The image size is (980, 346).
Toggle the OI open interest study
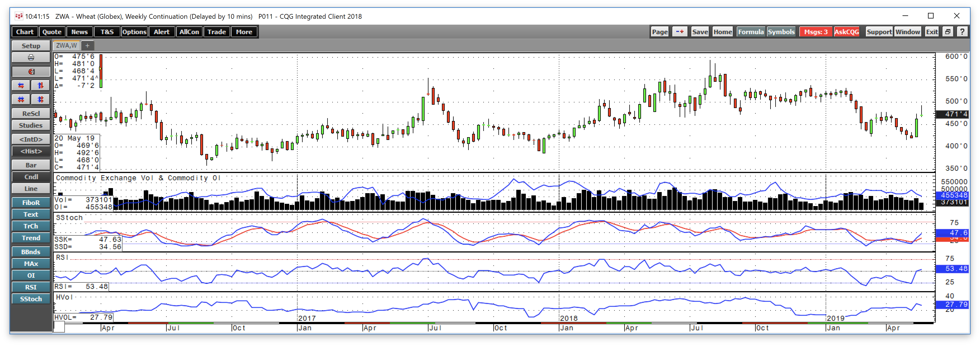point(31,275)
